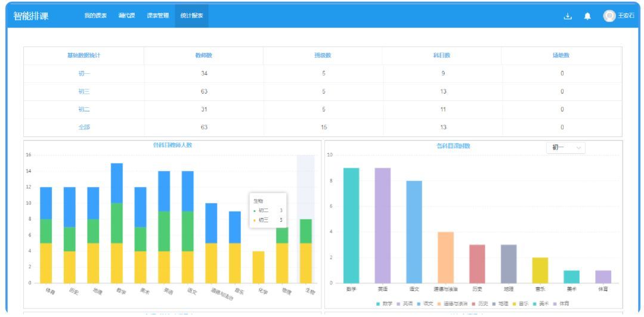This screenshot has width=644, height=317.
Task: Select the 统计报表 tab
Action: 191,16
